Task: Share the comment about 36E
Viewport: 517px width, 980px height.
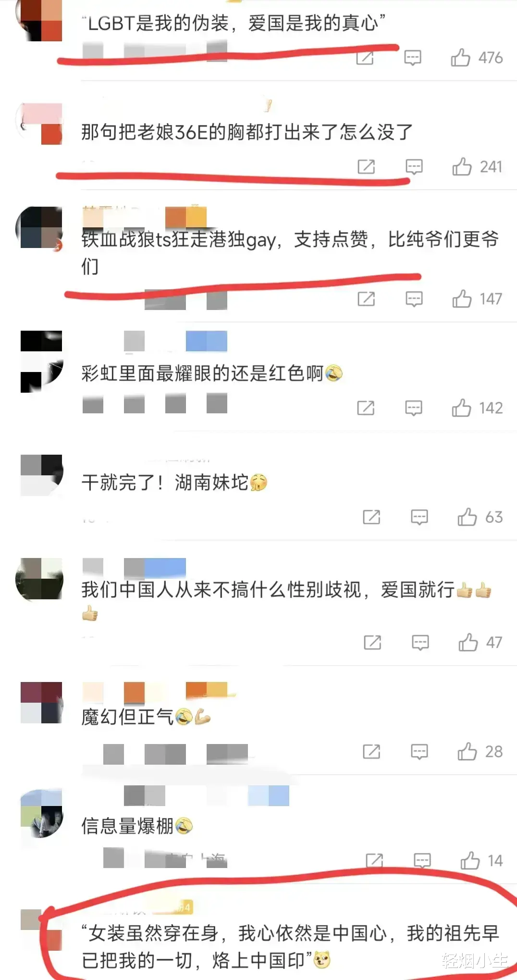Action: click(366, 167)
